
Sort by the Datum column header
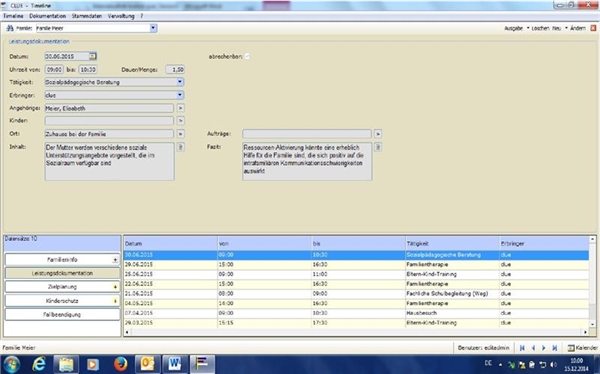(171, 243)
